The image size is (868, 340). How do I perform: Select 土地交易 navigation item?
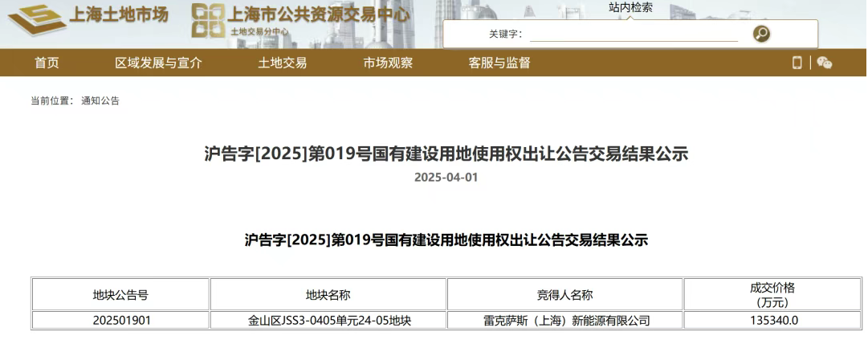click(282, 63)
